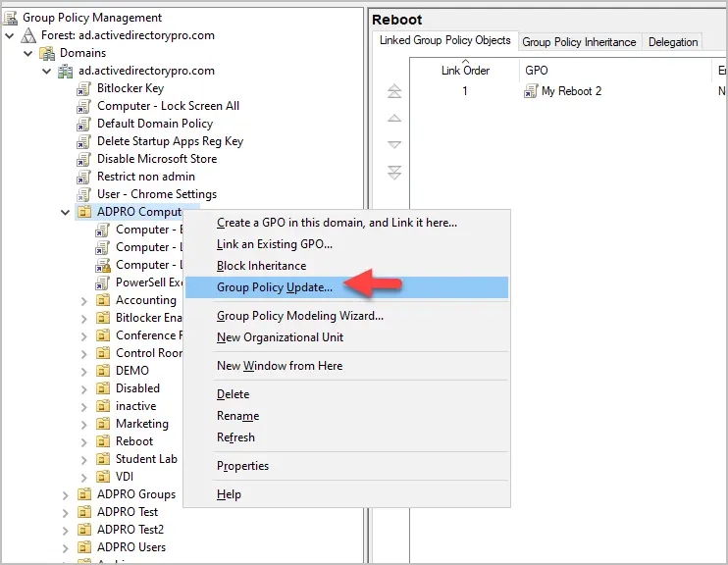Image resolution: width=728 pixels, height=565 pixels.
Task: Select the Default Domain Policy label
Action: [x=155, y=124]
